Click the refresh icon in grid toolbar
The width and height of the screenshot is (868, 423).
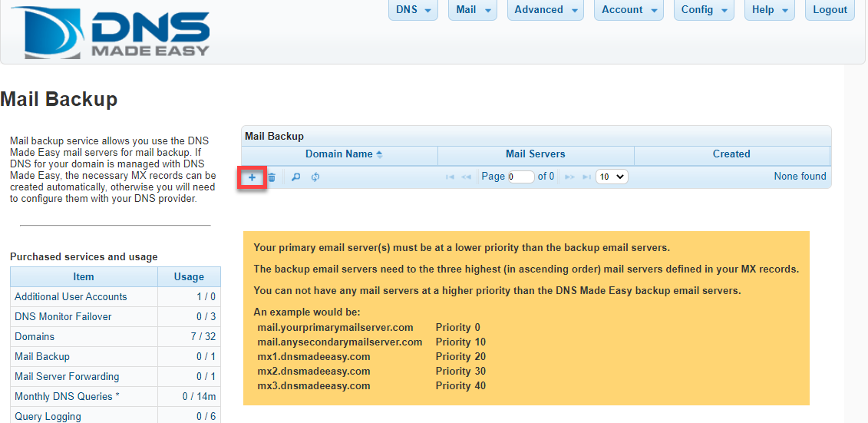pyautogui.click(x=315, y=177)
